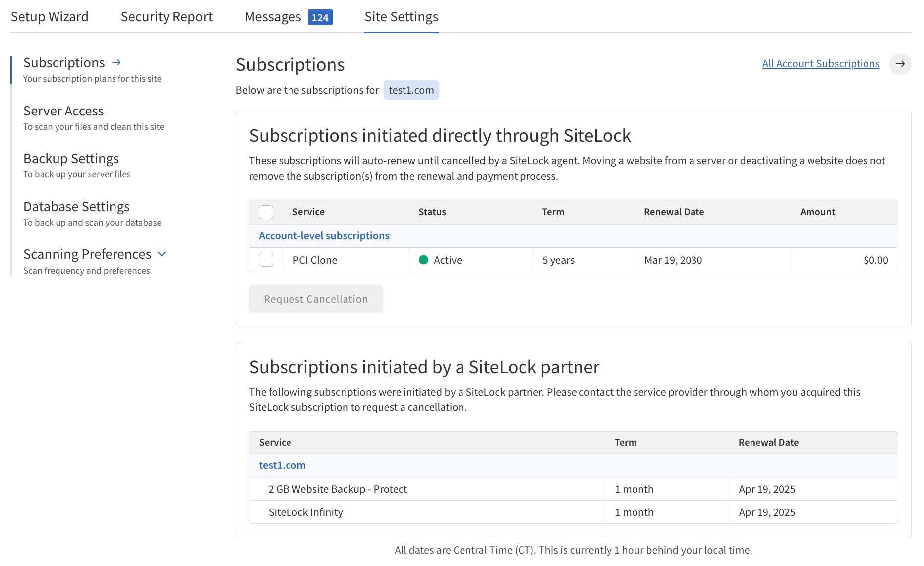Select the Site Settings tab
924x566 pixels.
[402, 17]
